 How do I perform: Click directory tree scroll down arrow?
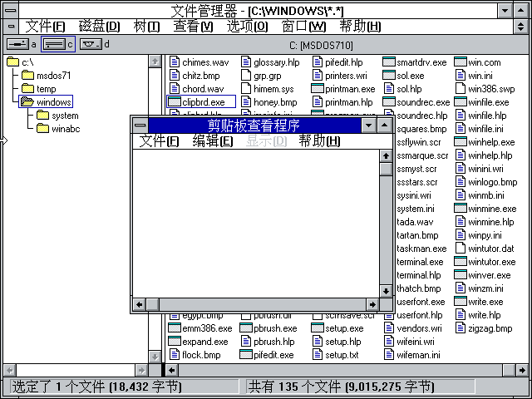(155, 357)
